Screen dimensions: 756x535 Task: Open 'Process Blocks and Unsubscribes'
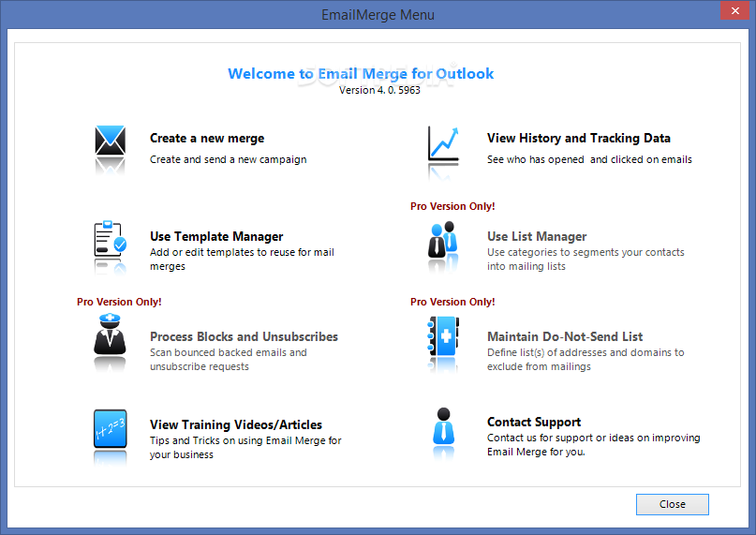click(244, 336)
